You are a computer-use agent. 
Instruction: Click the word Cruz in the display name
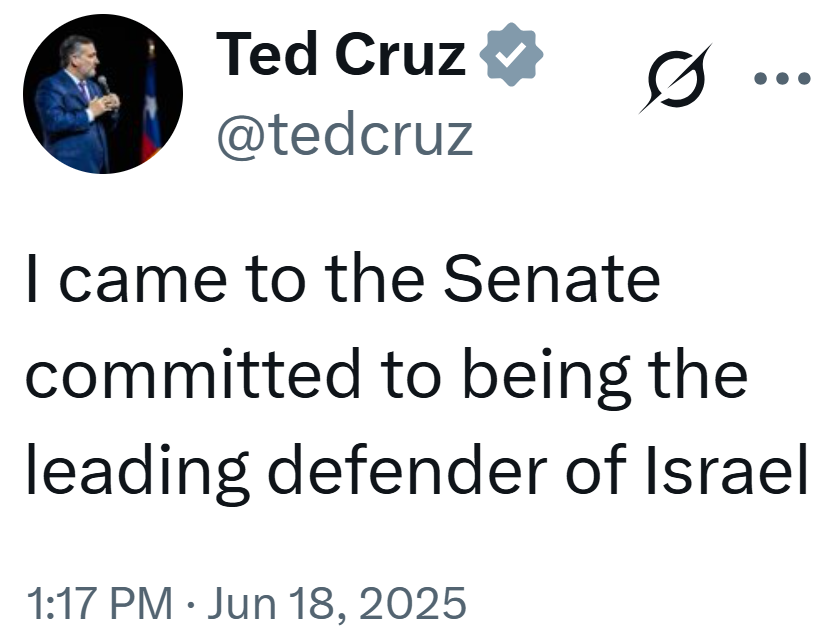(x=400, y=54)
